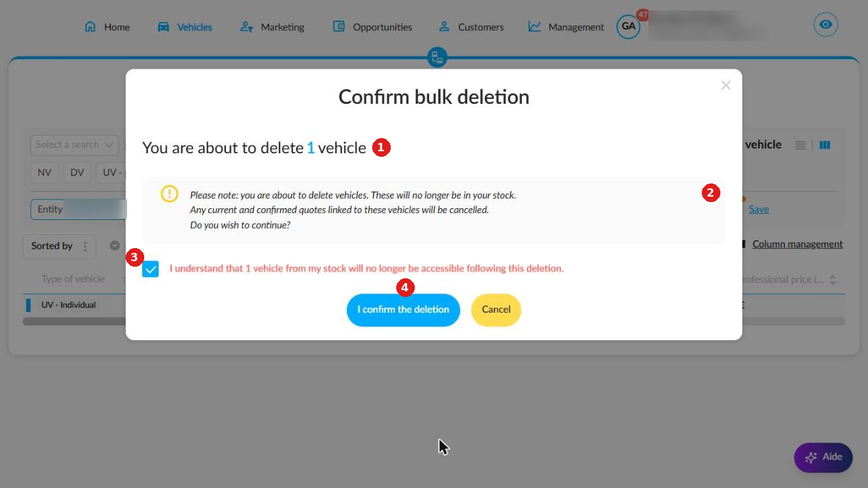Open the Sorted by options menu
Image resolution: width=868 pixels, height=488 pixels.
85,246
